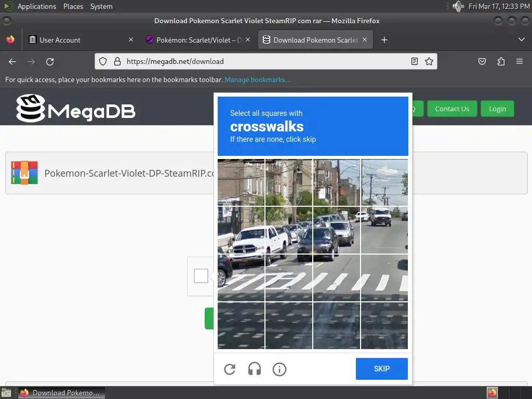Open the extensions puzzle icon
This screenshot has height=399, width=532.
pyautogui.click(x=501, y=61)
